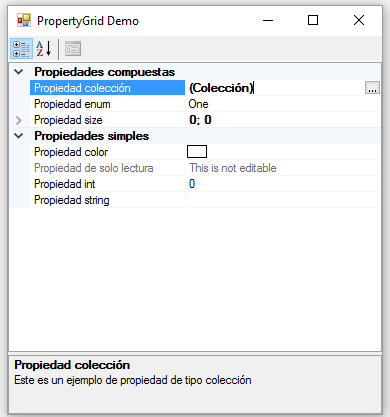Click the Propiedad size value field
390x417 pixels.
click(283, 120)
